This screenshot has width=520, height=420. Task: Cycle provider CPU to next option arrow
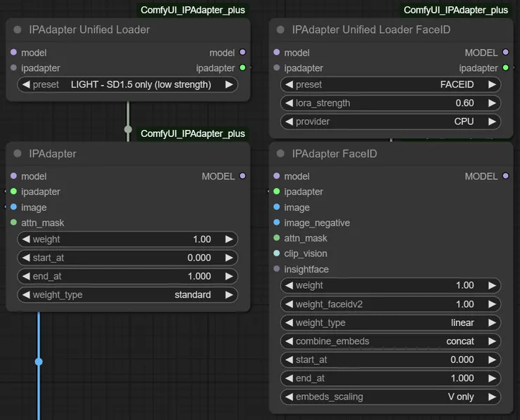(x=492, y=122)
